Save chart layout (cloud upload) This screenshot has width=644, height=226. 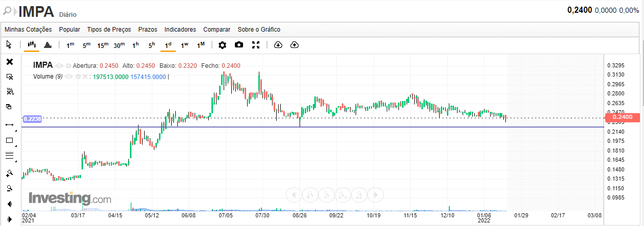coord(294,45)
